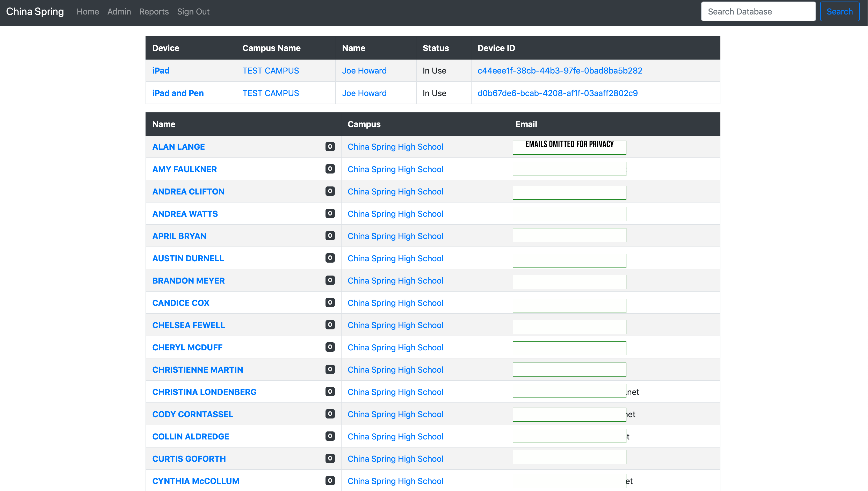Image resolution: width=868 pixels, height=491 pixels.
Task: Open TEST CAMPUS from the iPad row
Action: (270, 70)
